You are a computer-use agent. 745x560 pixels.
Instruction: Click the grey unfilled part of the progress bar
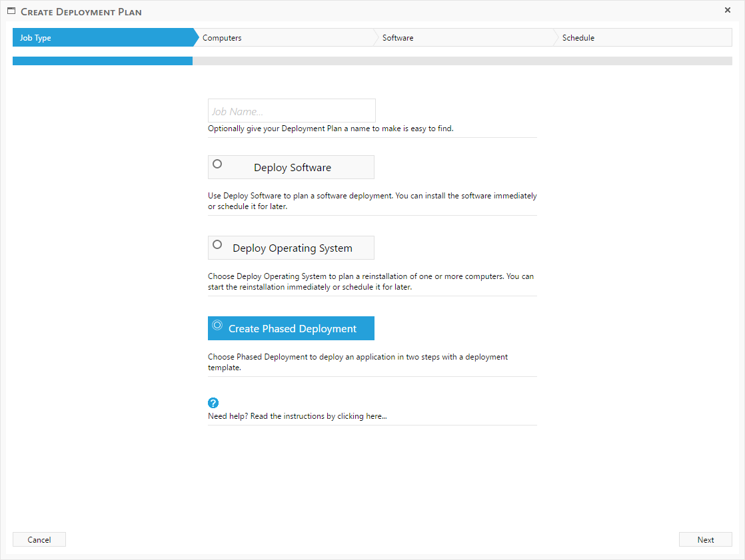click(x=462, y=61)
